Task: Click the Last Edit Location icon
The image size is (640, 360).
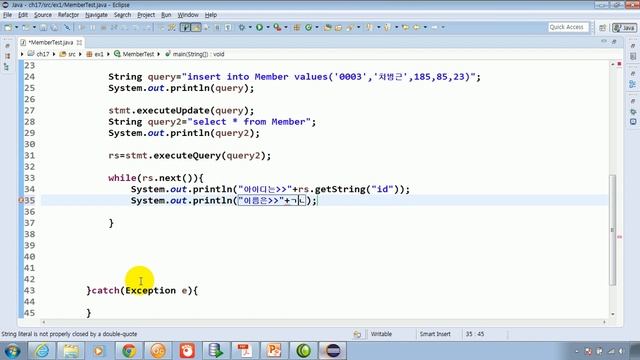Action: click(405, 27)
